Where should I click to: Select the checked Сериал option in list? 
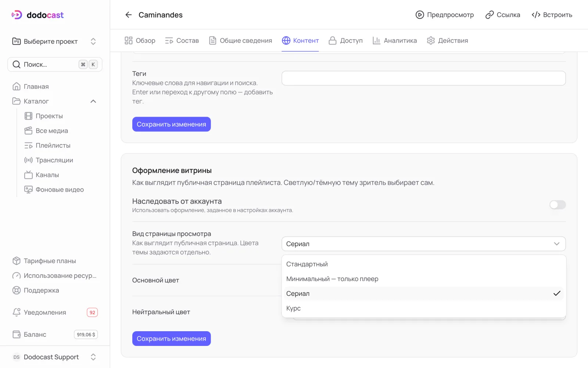point(423,294)
